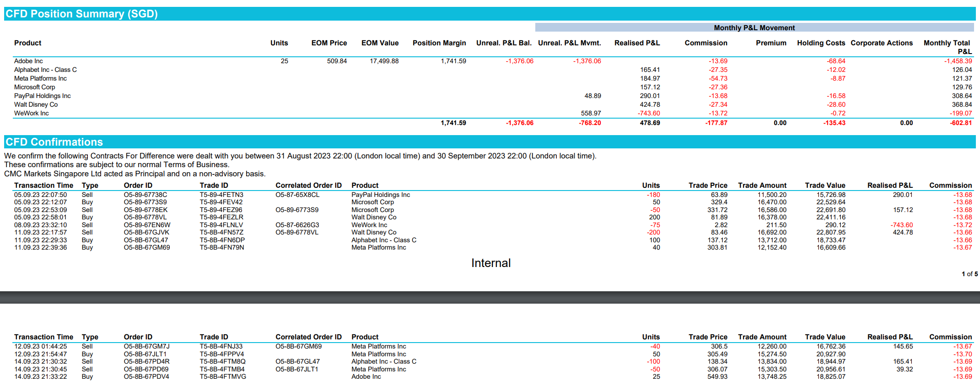Select WeWork realised P&L -743.60 in summary

coord(649,113)
